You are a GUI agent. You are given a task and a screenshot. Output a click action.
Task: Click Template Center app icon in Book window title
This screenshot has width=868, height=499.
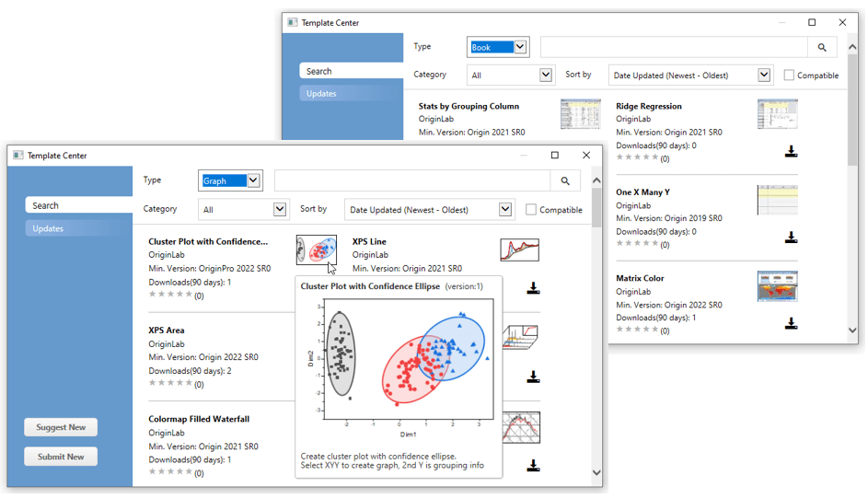point(293,23)
